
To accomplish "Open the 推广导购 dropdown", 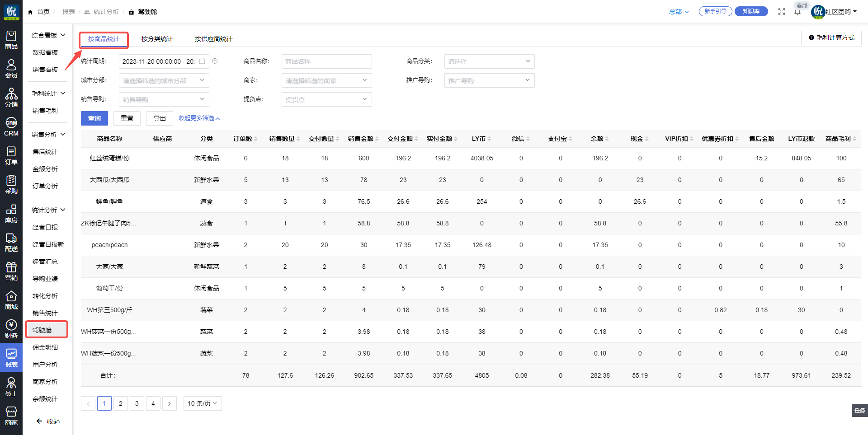I will point(490,80).
